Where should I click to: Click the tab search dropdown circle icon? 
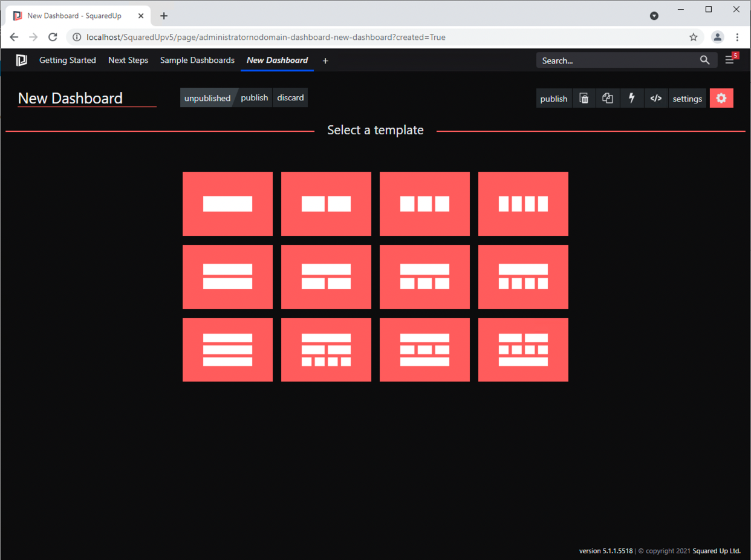[654, 16]
